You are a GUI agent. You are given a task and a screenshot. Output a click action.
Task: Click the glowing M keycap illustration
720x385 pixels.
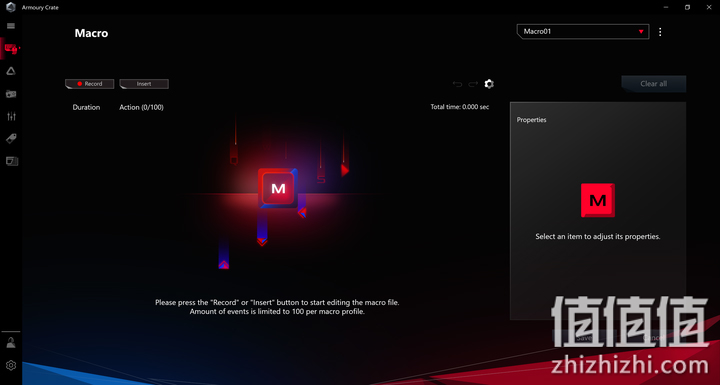pyautogui.click(x=278, y=188)
